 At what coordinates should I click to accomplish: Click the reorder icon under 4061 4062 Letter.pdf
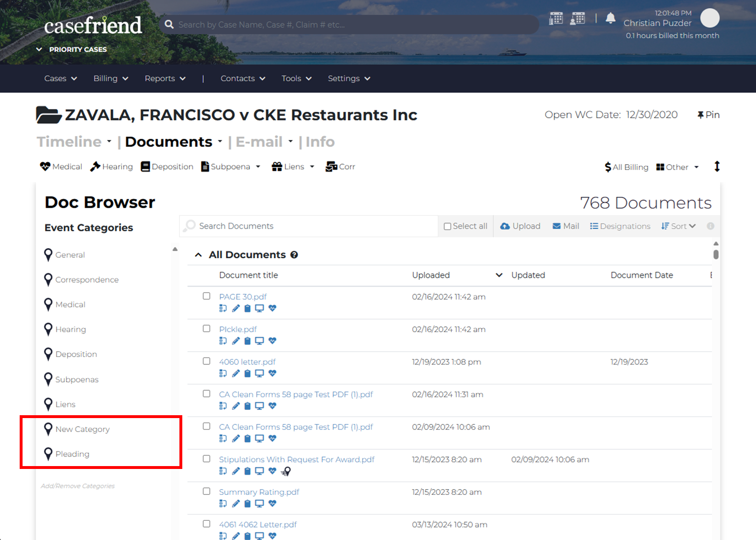(223, 536)
